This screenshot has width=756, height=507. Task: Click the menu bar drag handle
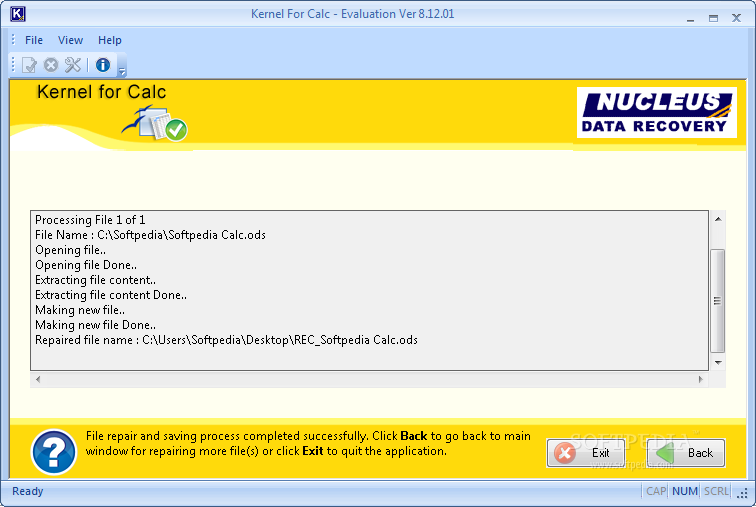(13, 40)
